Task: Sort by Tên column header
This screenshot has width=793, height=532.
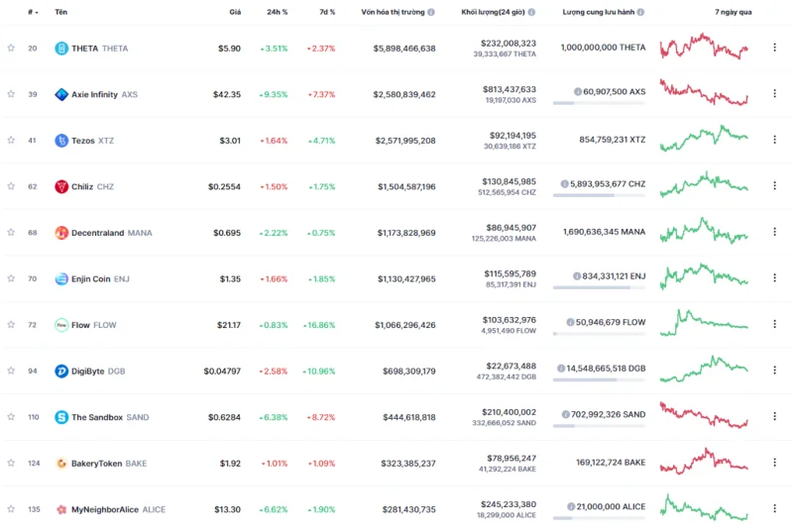Action: [60, 12]
